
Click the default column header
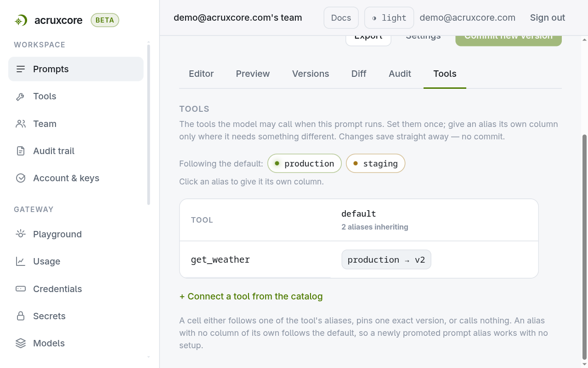pos(359,213)
